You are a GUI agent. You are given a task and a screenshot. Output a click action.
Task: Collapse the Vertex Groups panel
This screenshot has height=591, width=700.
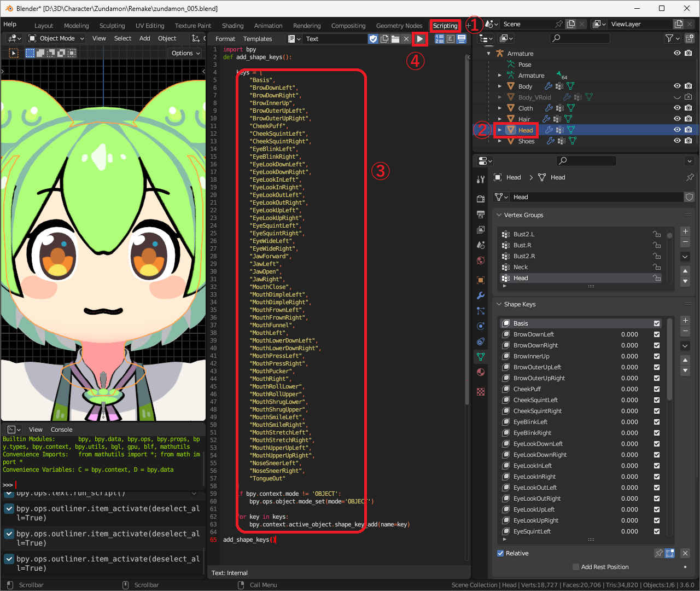[499, 215]
